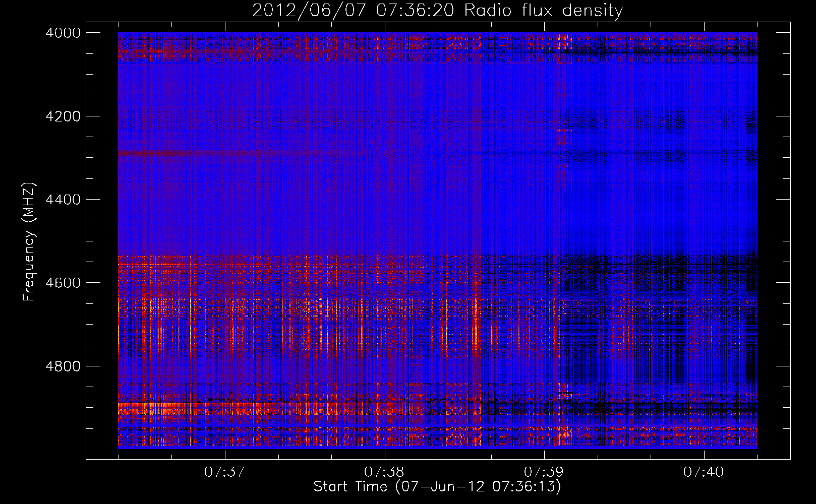This screenshot has height=504, width=816.
Task: Click the '4000' frequency axis label
Action: [x=63, y=33]
